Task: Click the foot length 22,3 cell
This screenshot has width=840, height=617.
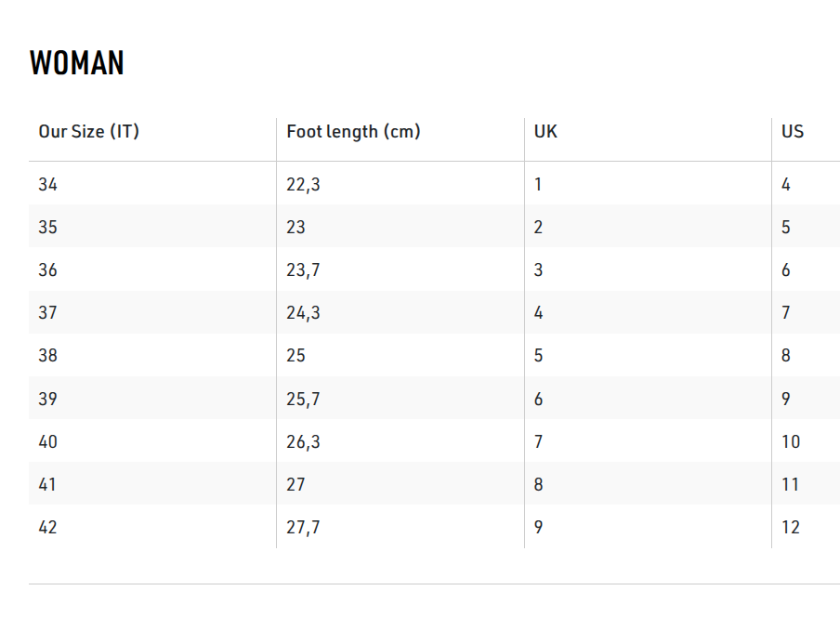Action: [303, 184]
